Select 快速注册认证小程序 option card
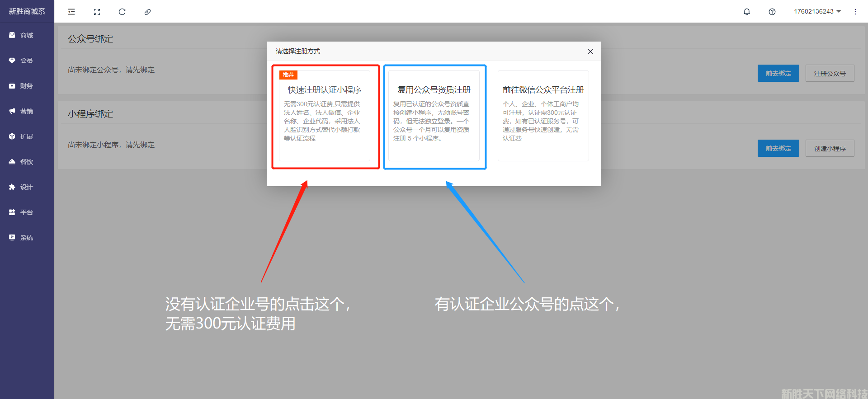The height and width of the screenshot is (399, 868). 325,116
